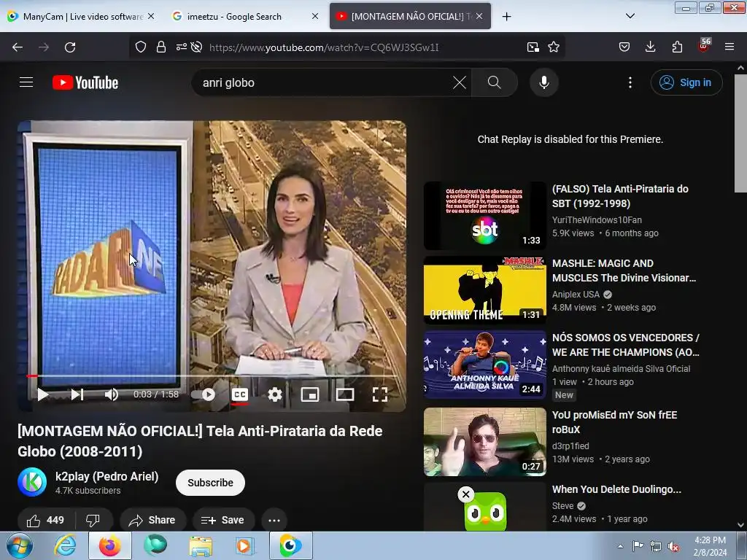
Task: Open the ManyCam taskbar icon
Action: click(290, 546)
